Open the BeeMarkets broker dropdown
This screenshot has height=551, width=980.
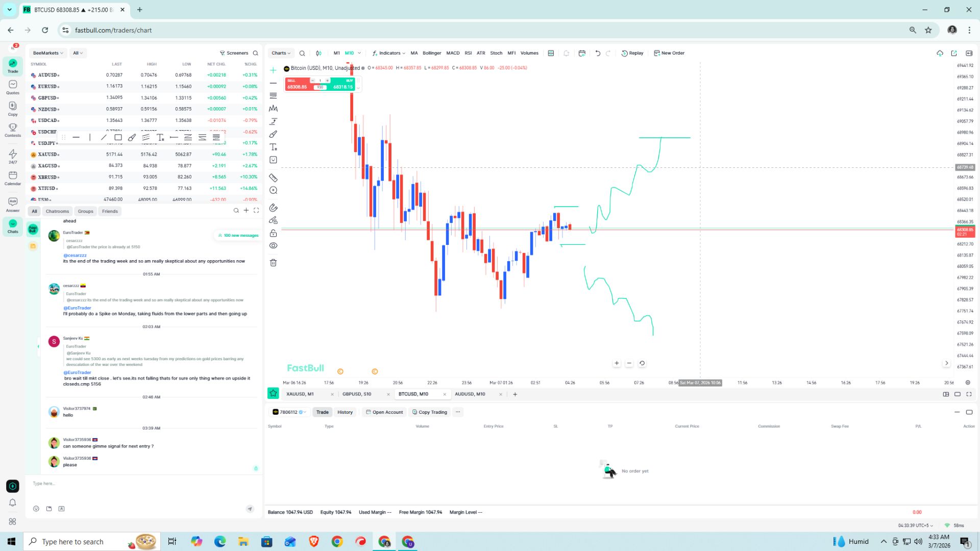pos(48,53)
